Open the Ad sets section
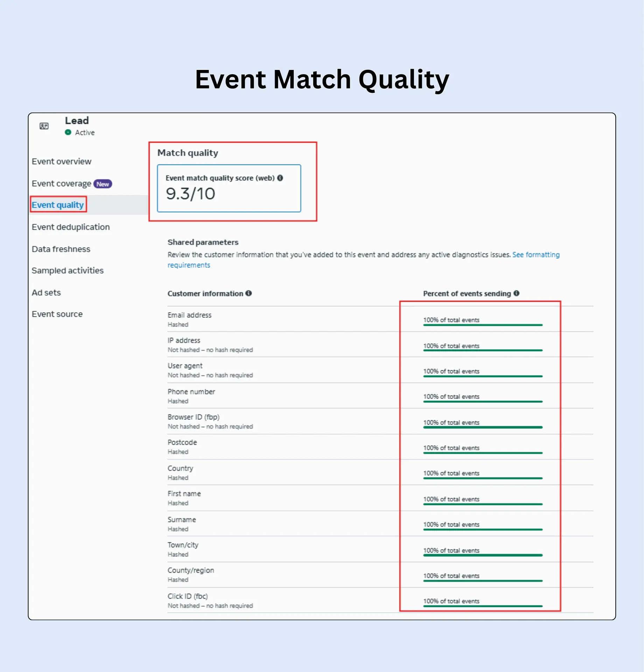This screenshot has height=672, width=644. tap(46, 293)
